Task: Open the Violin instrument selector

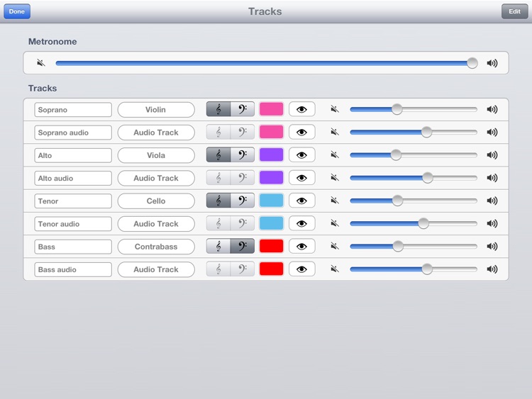Action: pos(156,110)
